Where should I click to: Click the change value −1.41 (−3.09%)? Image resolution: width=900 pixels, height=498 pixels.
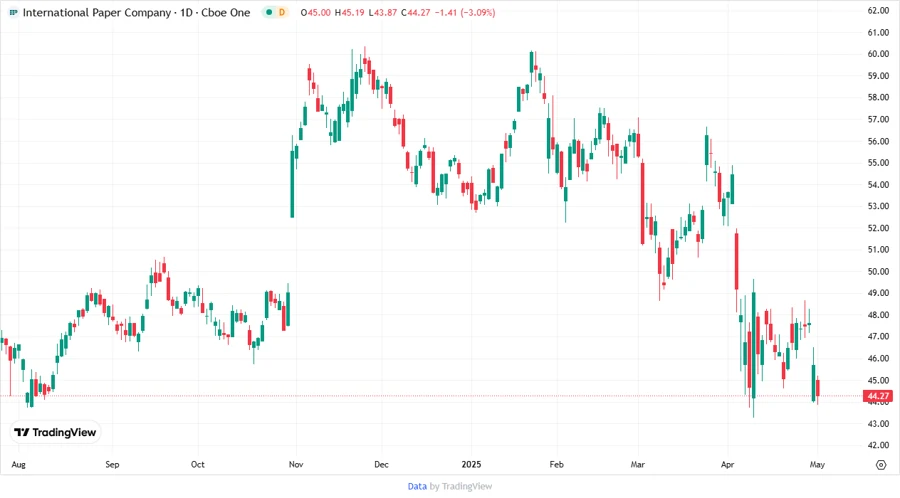point(465,12)
